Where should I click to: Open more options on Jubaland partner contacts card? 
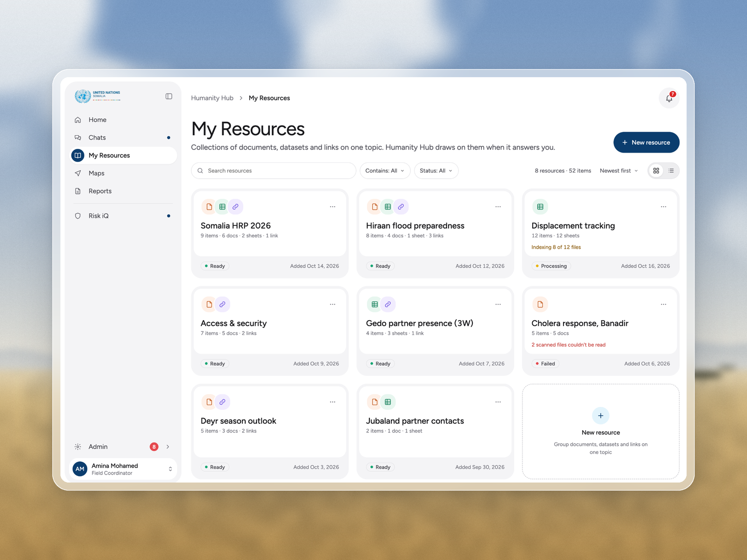tap(498, 402)
